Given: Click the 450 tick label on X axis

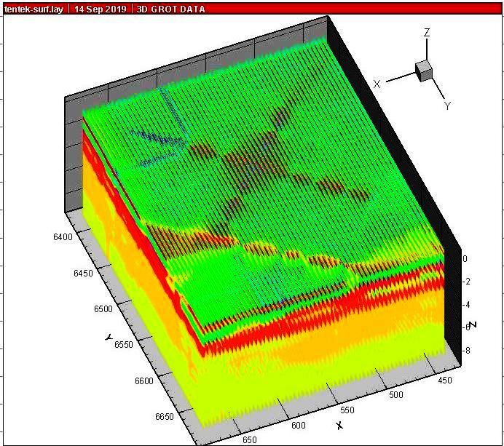Looking at the screenshot, I should click(x=445, y=380).
